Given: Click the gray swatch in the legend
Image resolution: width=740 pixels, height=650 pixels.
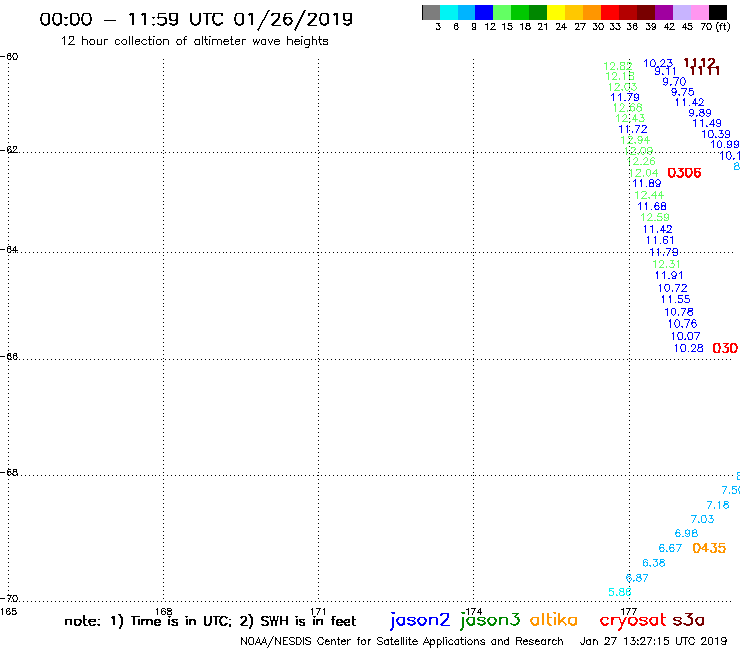Looking at the screenshot, I should [431, 12].
